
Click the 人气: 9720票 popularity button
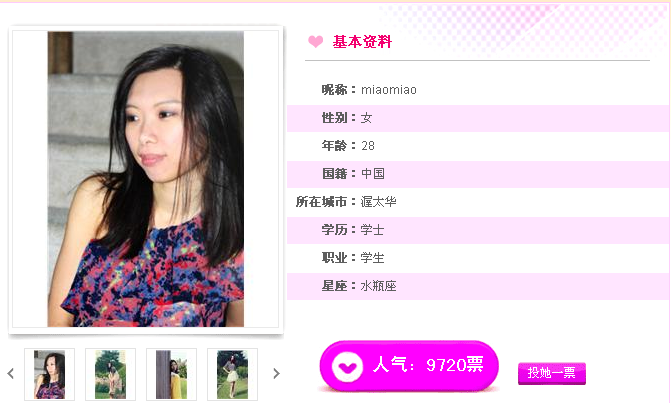tap(409, 366)
